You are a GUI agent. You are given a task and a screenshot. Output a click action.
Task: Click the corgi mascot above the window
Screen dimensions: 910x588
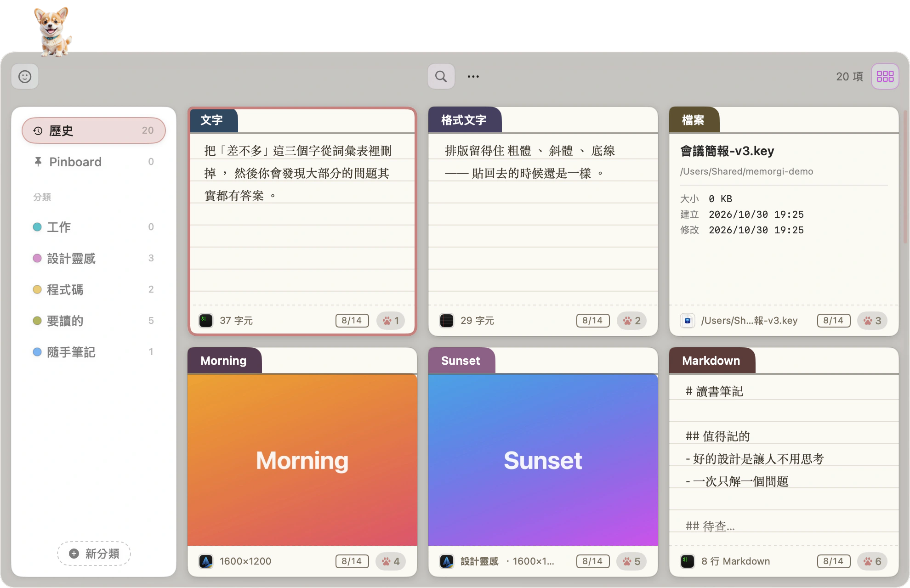tap(52, 31)
